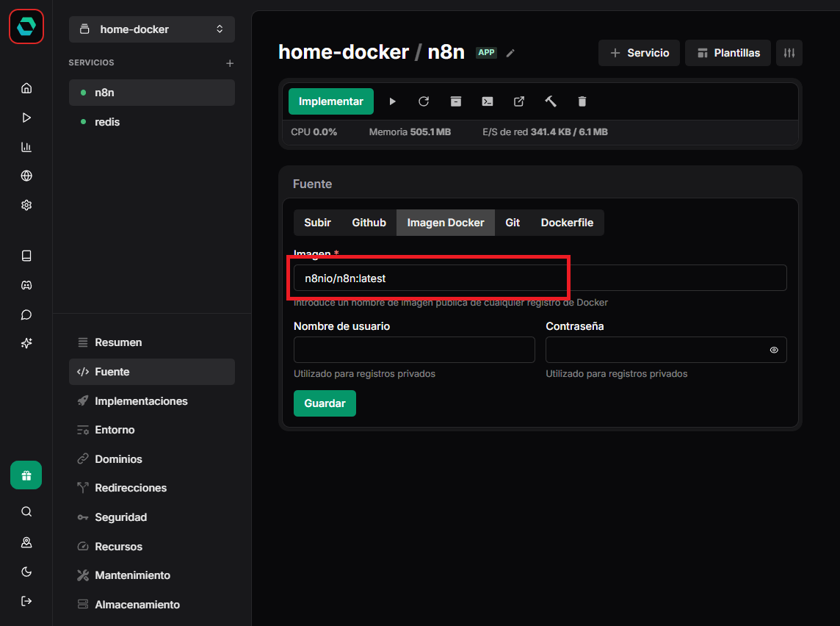
Task: Open the bar chart monitoring icon
Action: coord(26,147)
